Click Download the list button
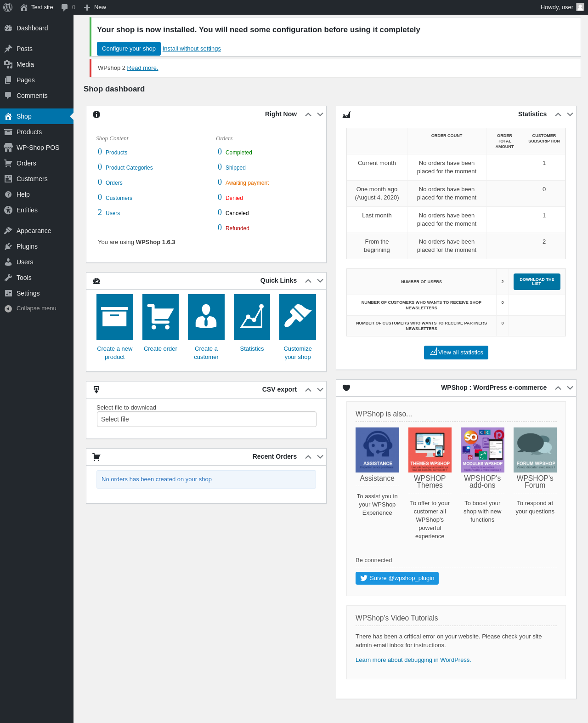The height and width of the screenshot is (723, 588). [x=537, y=282]
